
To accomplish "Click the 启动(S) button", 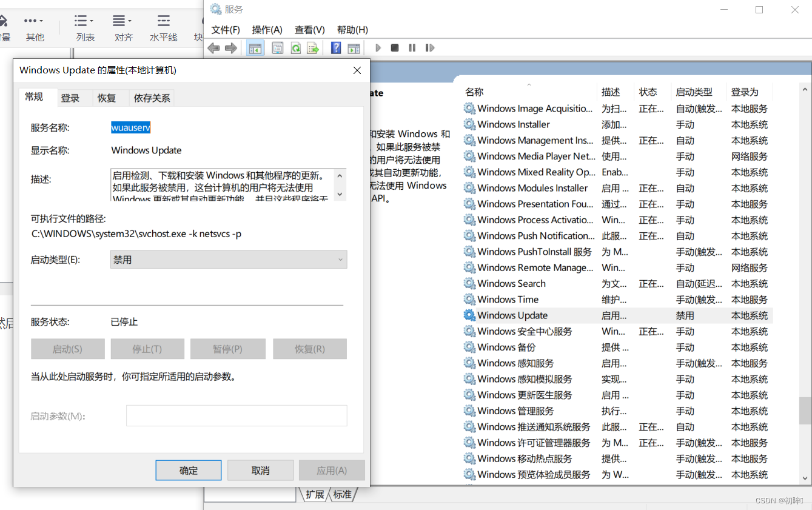I will pyautogui.click(x=68, y=349).
